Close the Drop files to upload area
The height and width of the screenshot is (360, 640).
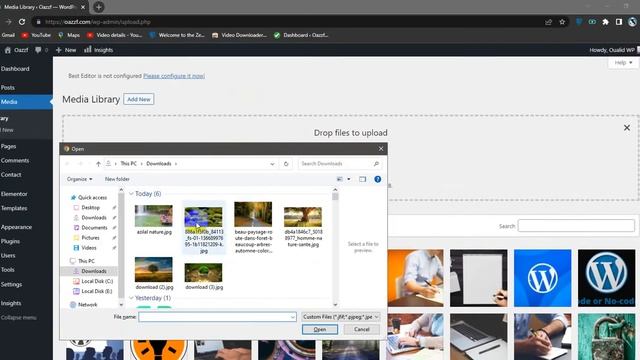tap(627, 128)
